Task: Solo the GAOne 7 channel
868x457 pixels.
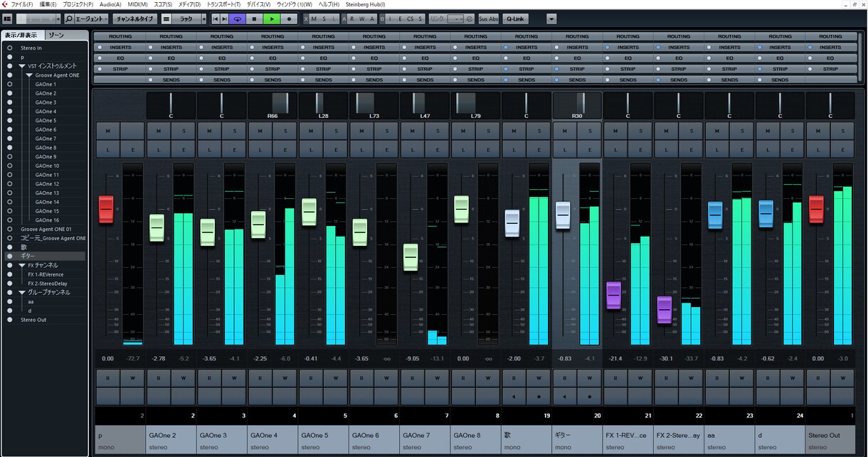Action: (x=438, y=131)
